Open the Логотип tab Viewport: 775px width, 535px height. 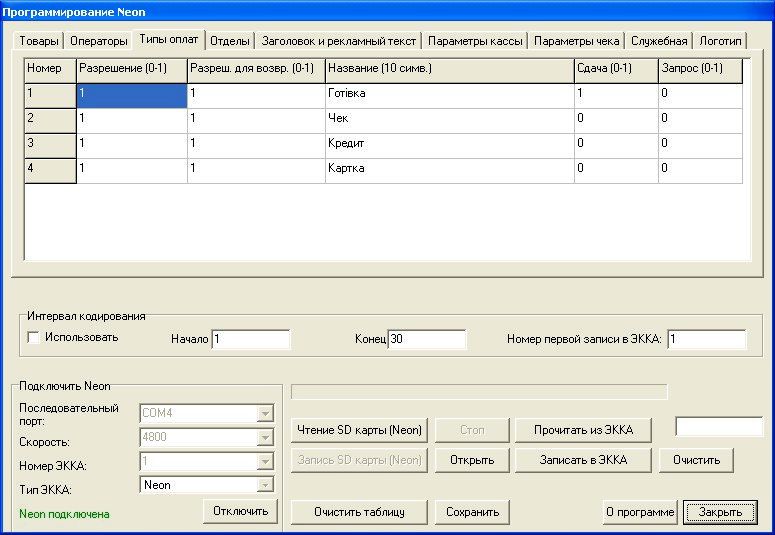(x=721, y=41)
